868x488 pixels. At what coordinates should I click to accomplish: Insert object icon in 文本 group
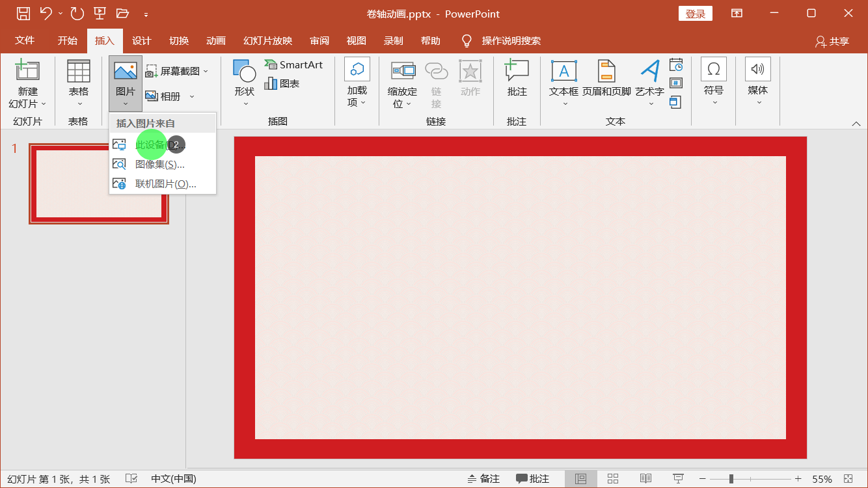[x=676, y=102]
